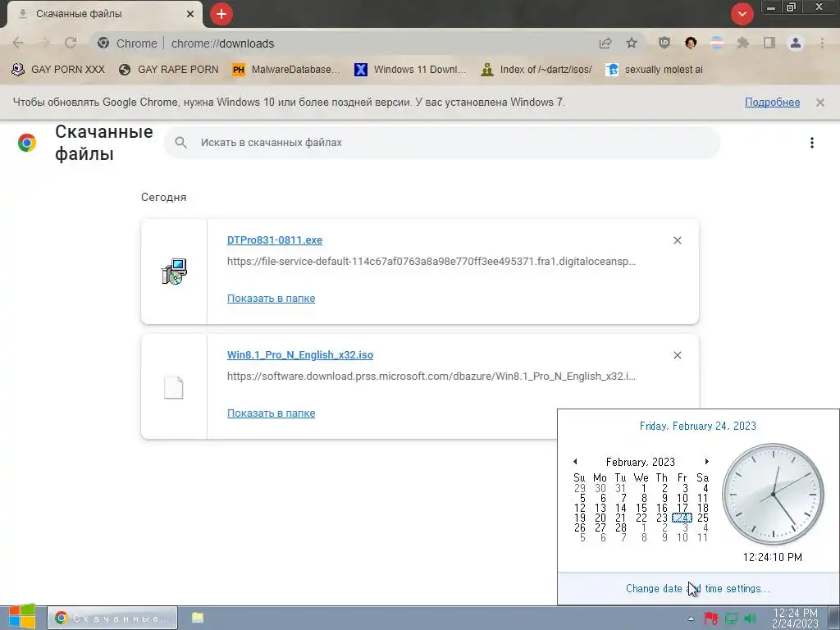Open a new tab with the red plus button
The height and width of the screenshot is (630, 840).
(221, 14)
